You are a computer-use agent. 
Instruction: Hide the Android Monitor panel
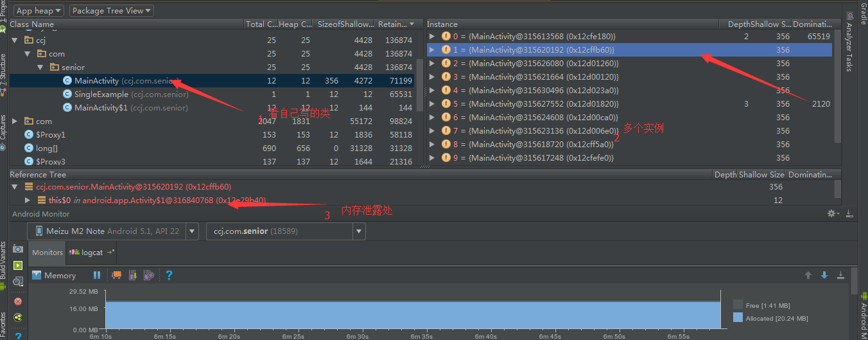(849, 213)
